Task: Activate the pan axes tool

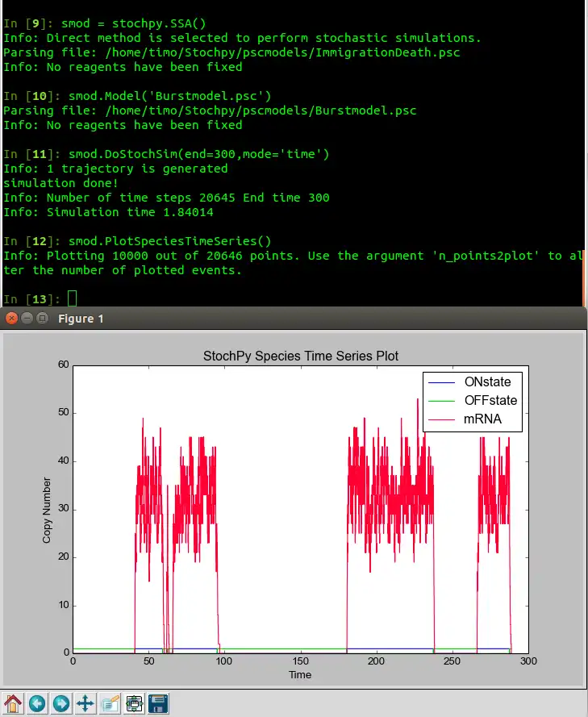Action: tap(85, 703)
